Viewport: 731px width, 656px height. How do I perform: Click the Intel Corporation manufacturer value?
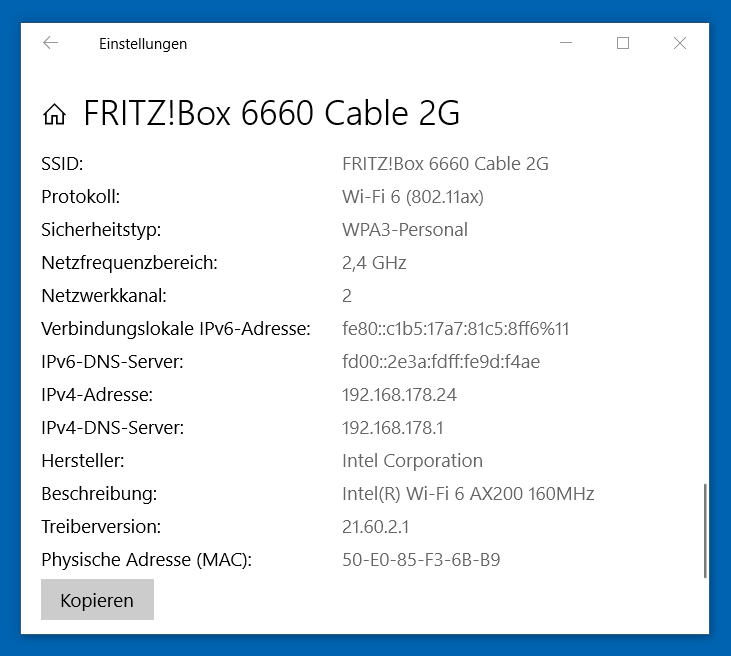[412, 461]
